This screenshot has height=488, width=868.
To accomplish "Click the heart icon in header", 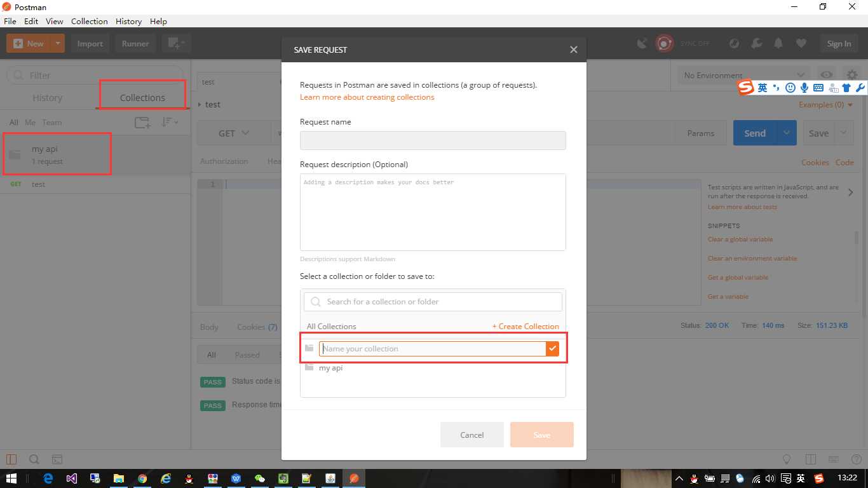I will [801, 43].
